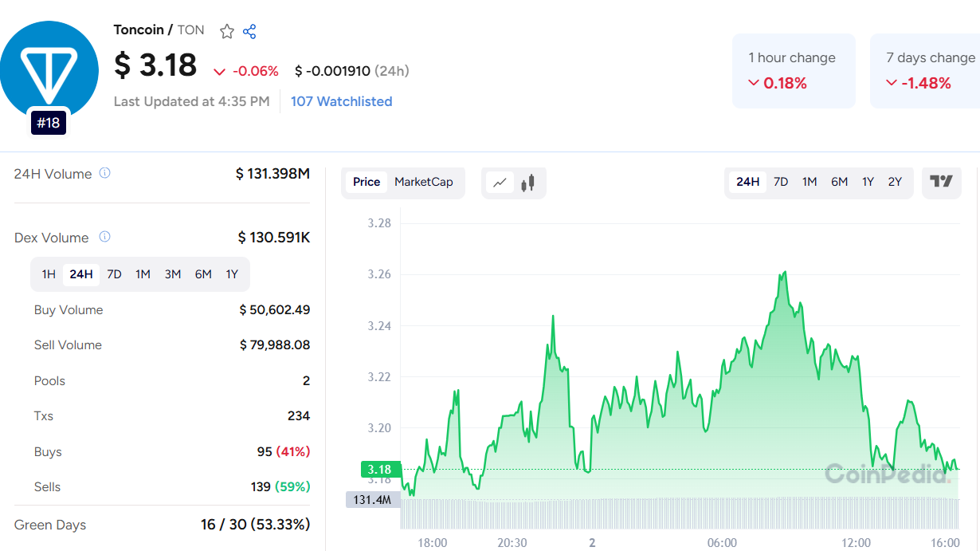Set chart range to 24H
Viewport: 980px width, 551px height.
point(748,182)
